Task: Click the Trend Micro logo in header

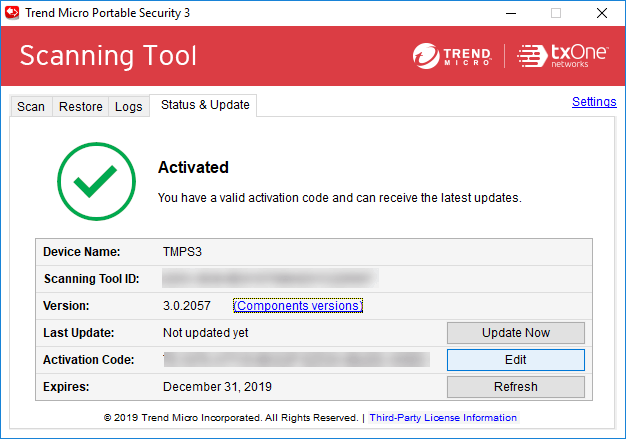Action: (x=452, y=56)
